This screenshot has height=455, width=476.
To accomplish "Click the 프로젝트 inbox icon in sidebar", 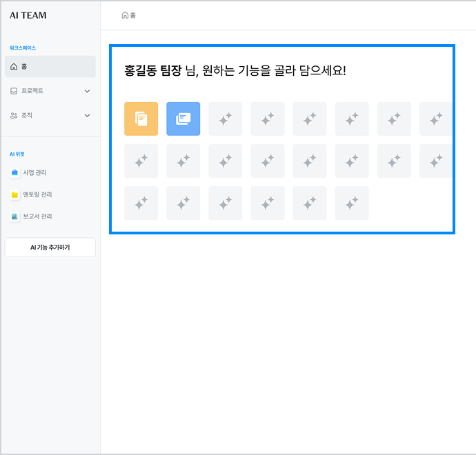I will tap(14, 91).
